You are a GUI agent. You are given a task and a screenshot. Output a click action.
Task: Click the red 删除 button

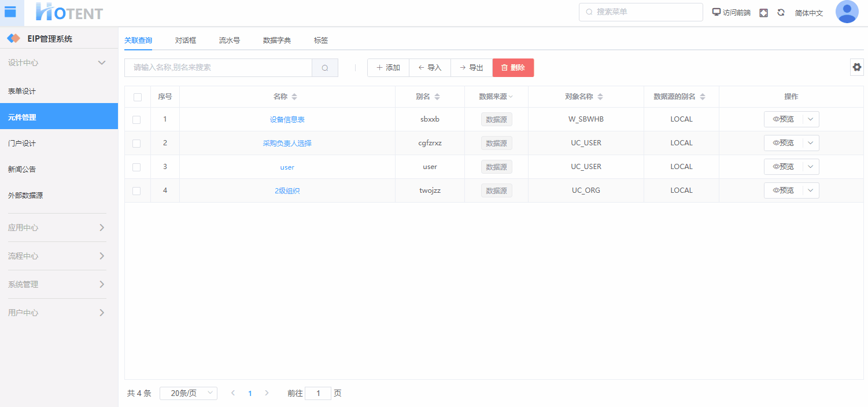point(513,68)
